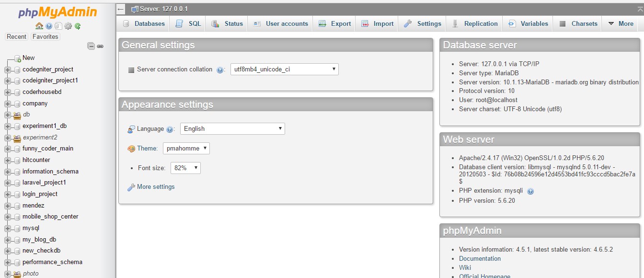Click the Home icon below the logo

[x=39, y=26]
